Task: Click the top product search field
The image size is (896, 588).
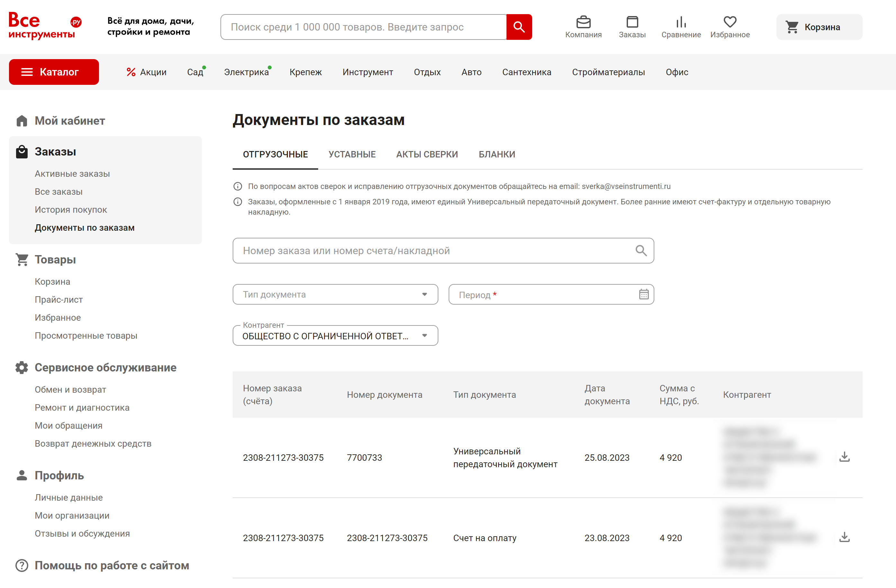Action: 363,27
